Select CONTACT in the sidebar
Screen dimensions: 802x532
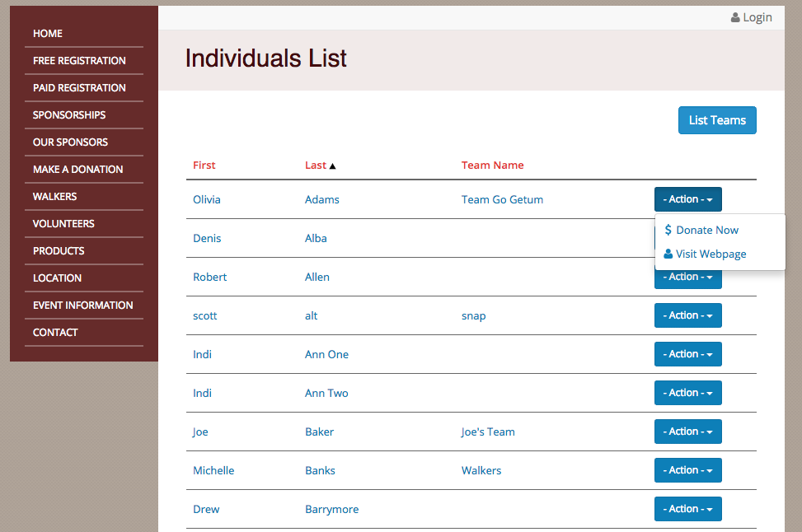tap(55, 332)
